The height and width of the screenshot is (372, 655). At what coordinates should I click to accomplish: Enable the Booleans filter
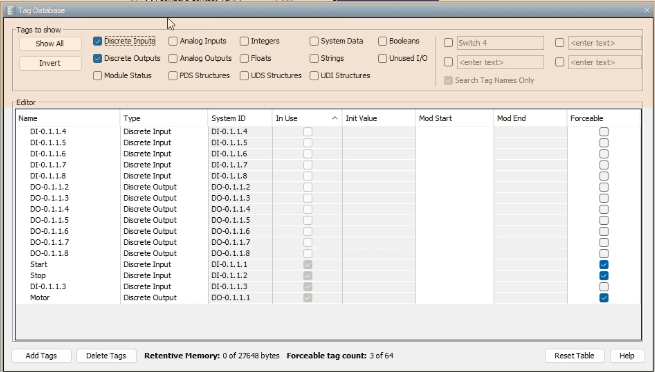[x=383, y=41]
